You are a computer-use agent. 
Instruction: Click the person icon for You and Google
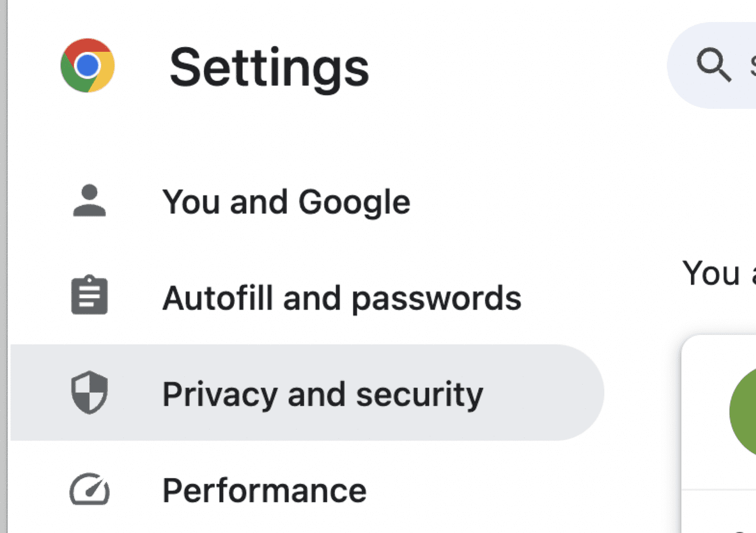pyautogui.click(x=90, y=201)
